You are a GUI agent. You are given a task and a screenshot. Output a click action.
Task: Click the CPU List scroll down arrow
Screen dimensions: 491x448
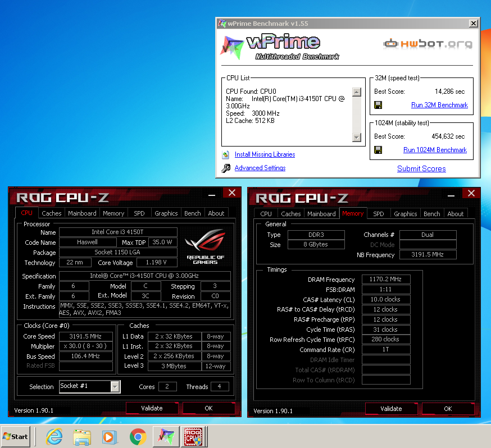click(x=357, y=138)
